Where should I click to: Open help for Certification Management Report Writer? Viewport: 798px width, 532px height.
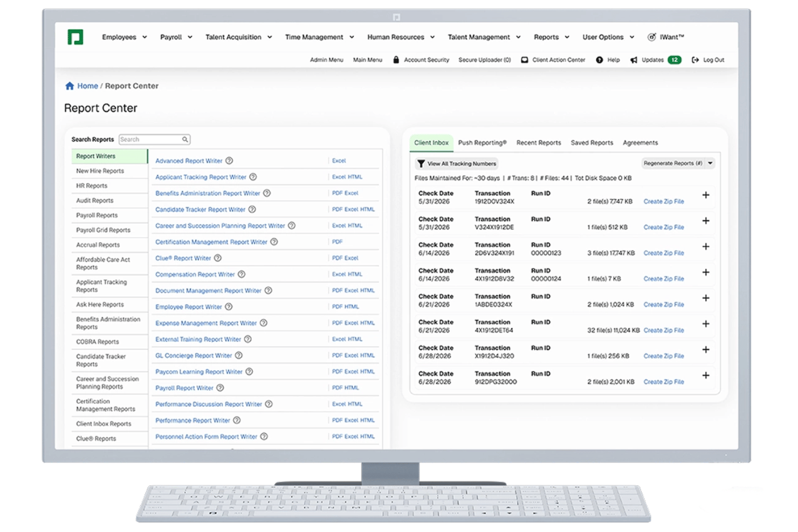(274, 241)
